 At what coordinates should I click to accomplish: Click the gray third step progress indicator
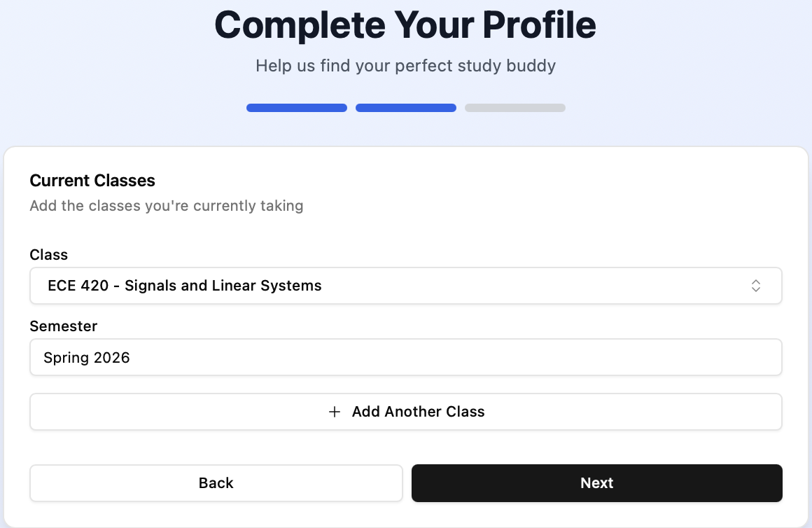[x=515, y=108]
